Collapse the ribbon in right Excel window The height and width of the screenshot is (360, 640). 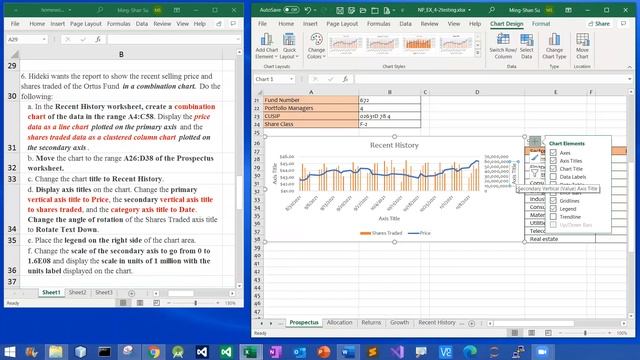pyautogui.click(x=630, y=67)
